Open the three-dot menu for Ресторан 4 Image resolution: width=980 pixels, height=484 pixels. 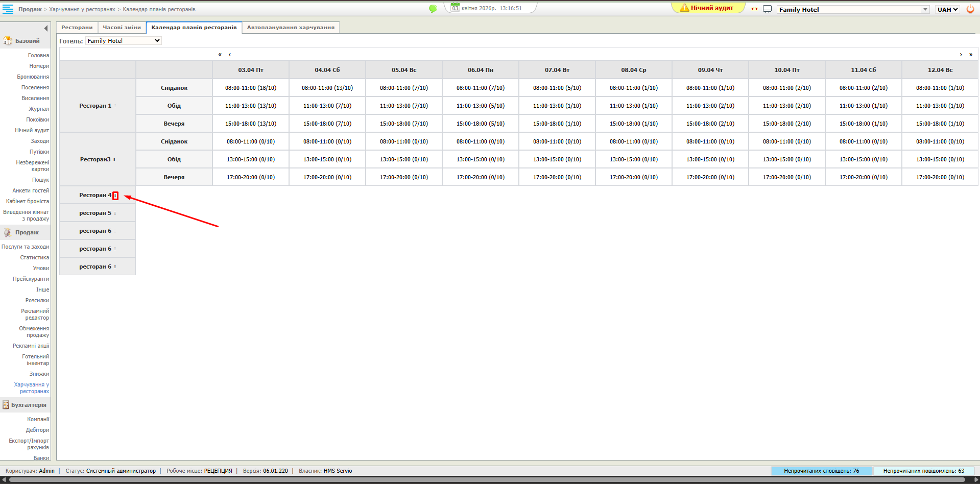(115, 196)
